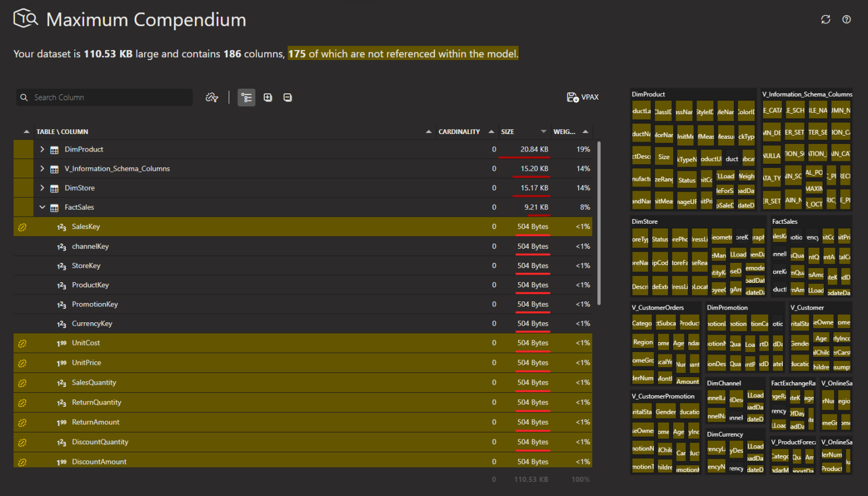Click the highlighted 175 unreferenced columns text

tap(402, 54)
